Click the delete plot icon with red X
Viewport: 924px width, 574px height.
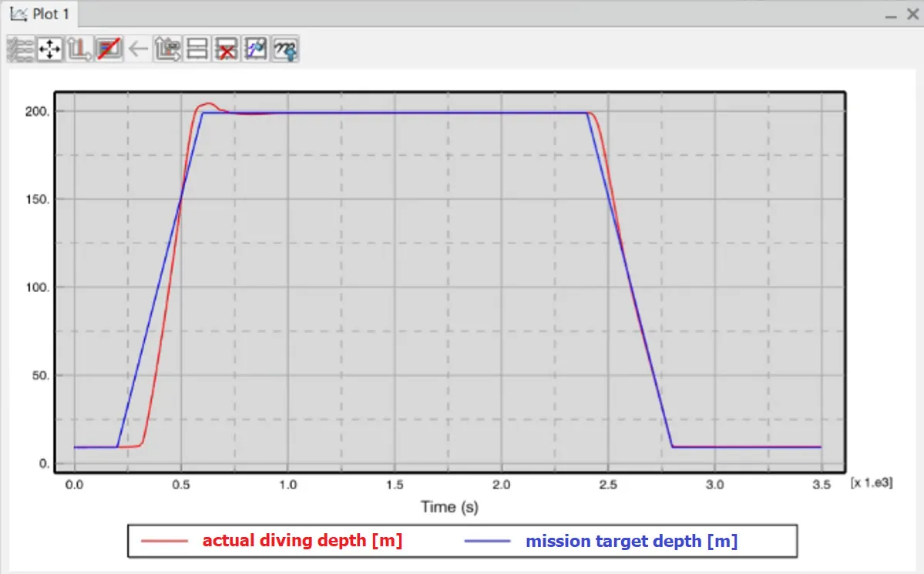226,48
